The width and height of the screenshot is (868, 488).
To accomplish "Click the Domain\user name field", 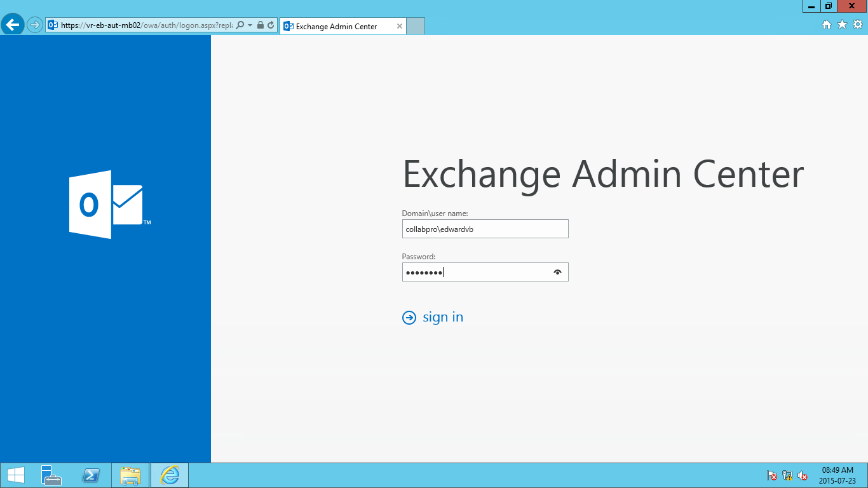I will [x=485, y=229].
